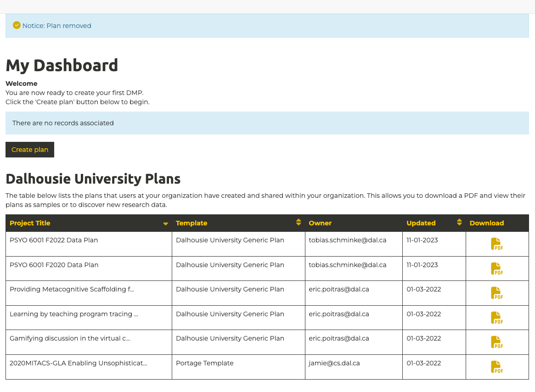Click Generic Plan template in Gamifying discussion row
Viewport: 535px width, 392px height.
[230, 338]
